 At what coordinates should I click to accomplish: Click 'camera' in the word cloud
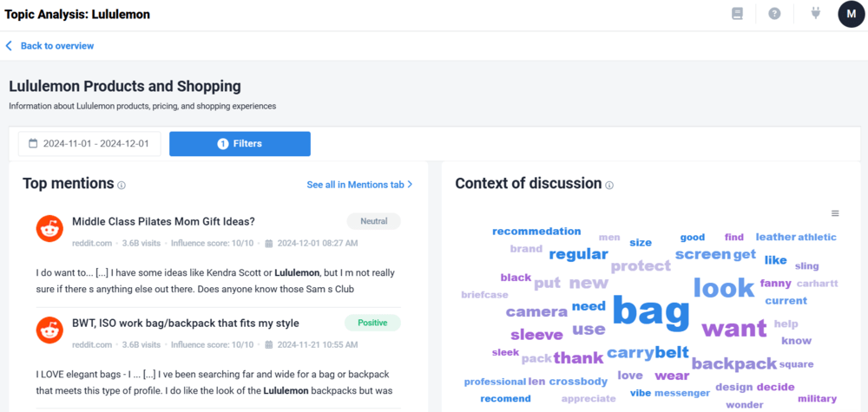[x=536, y=312]
